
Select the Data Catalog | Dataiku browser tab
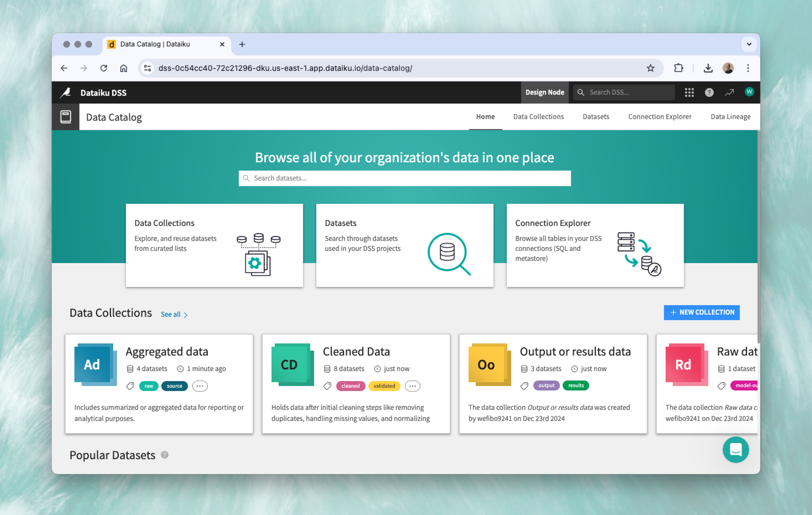click(x=167, y=44)
